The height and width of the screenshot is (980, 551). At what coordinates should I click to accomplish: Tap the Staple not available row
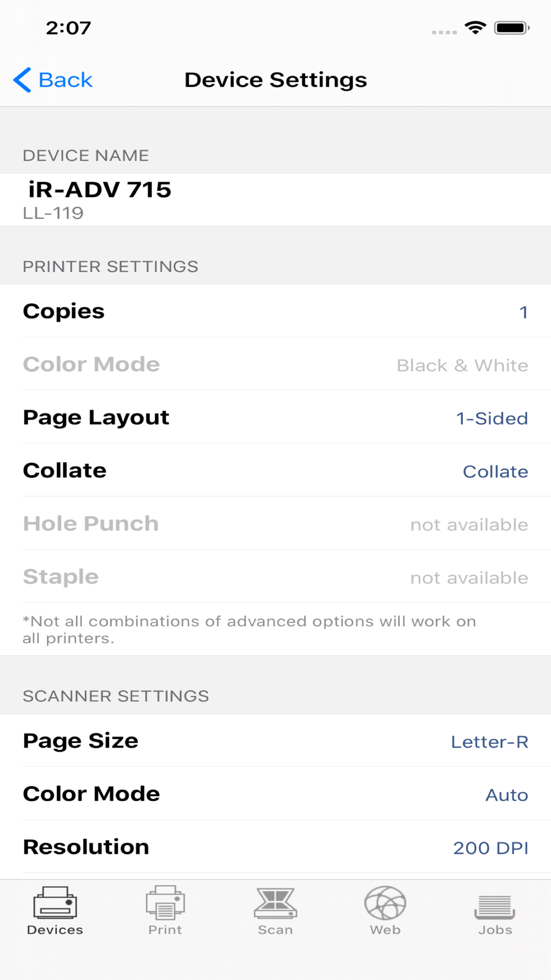click(x=275, y=577)
